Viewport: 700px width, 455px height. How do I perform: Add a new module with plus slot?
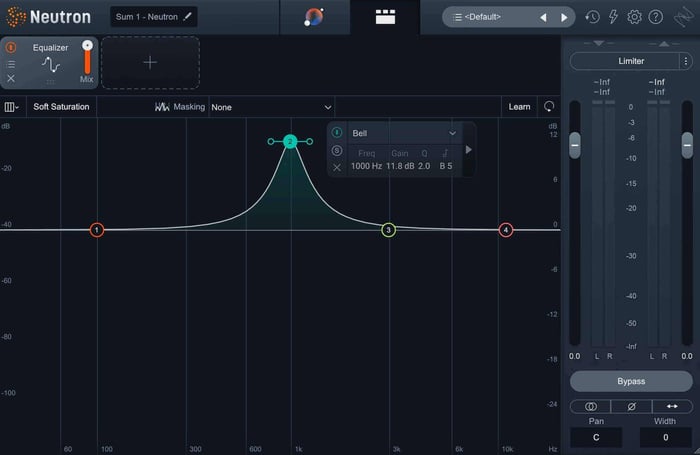coord(150,62)
